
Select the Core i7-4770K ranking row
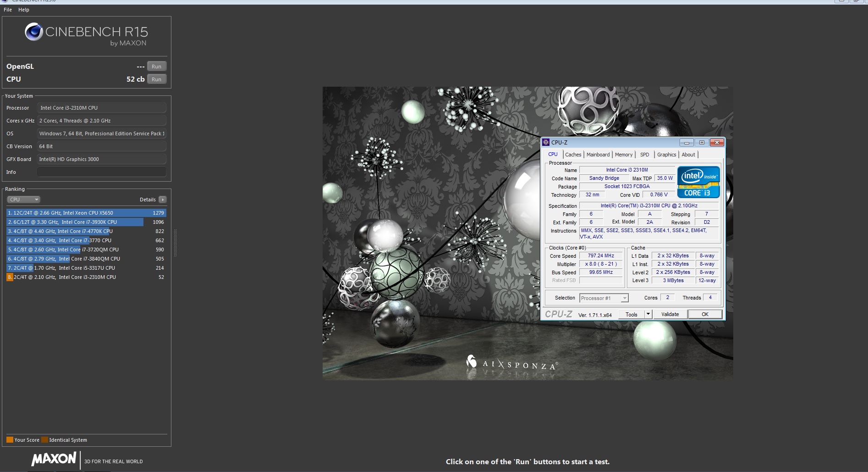tap(86, 231)
